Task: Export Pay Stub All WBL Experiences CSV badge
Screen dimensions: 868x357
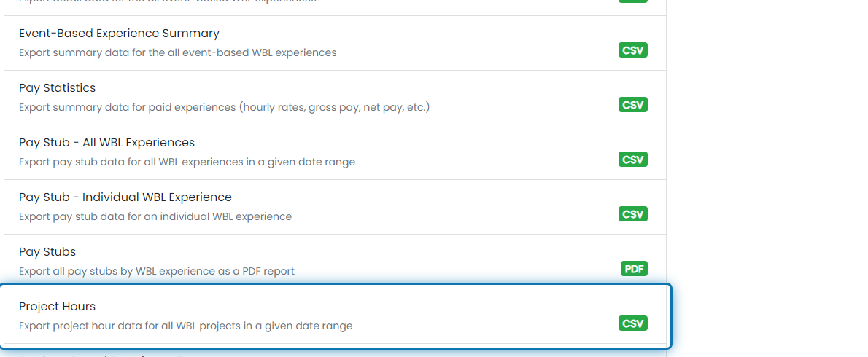Action: click(x=632, y=160)
